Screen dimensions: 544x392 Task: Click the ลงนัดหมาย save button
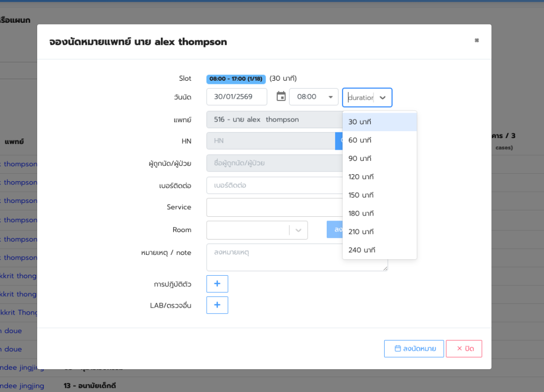click(x=414, y=349)
